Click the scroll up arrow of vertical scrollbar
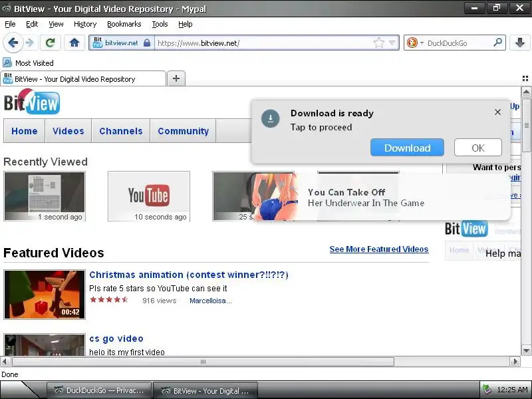The width and height of the screenshot is (532, 399). (526, 92)
